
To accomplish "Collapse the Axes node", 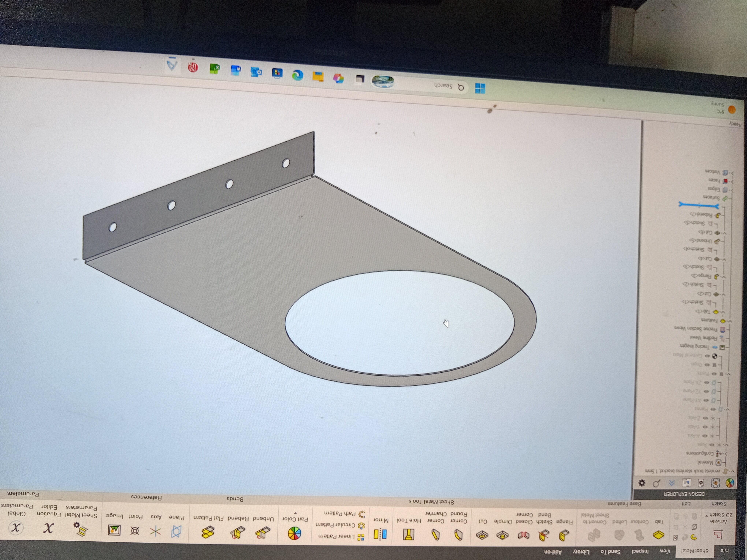I will tap(726, 445).
